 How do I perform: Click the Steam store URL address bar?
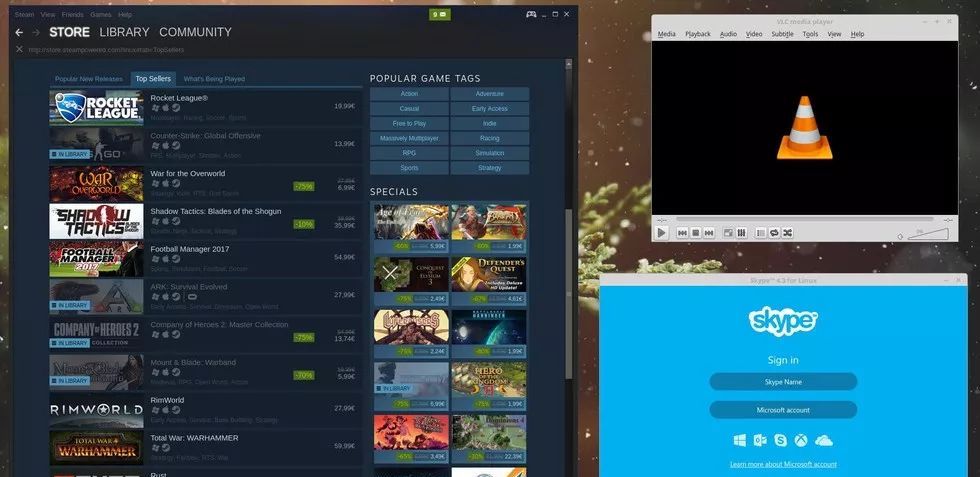click(x=106, y=49)
